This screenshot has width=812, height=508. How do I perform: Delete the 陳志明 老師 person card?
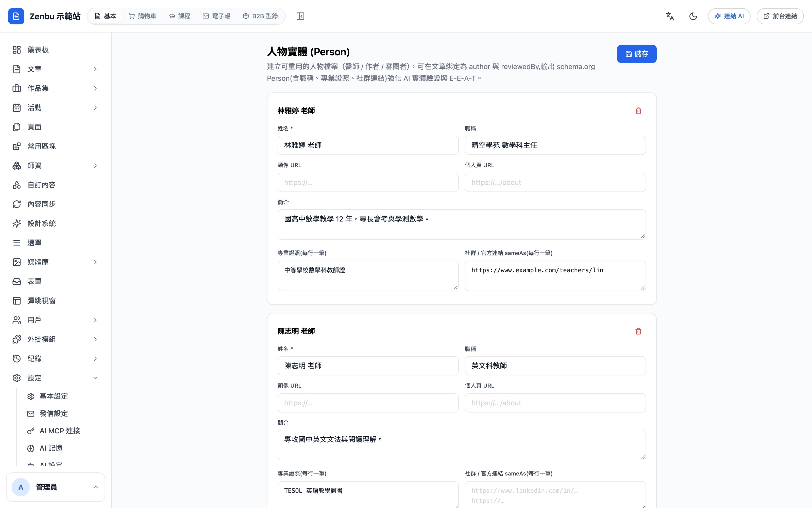638,331
